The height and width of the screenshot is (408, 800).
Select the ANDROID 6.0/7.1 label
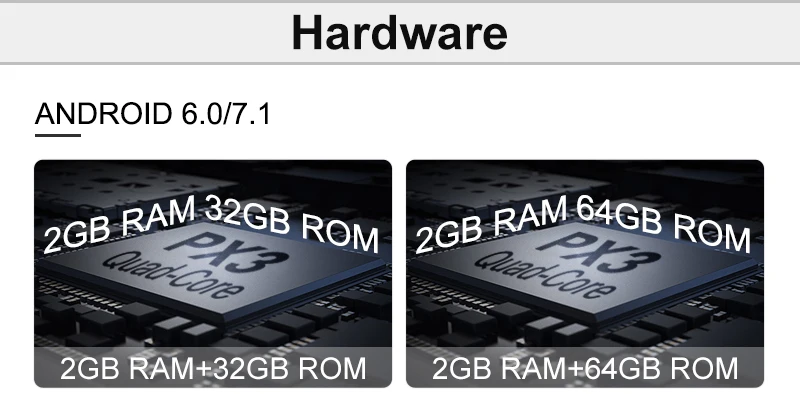(x=153, y=114)
